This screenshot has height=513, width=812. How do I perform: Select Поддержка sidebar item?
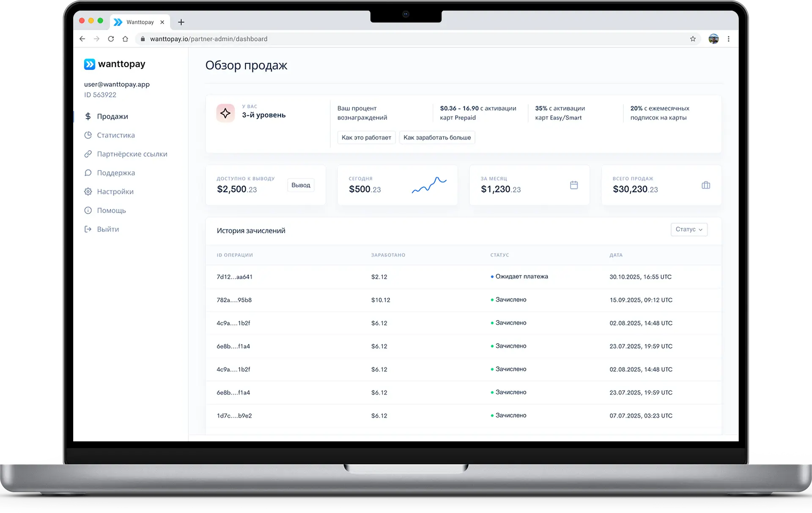click(x=115, y=173)
